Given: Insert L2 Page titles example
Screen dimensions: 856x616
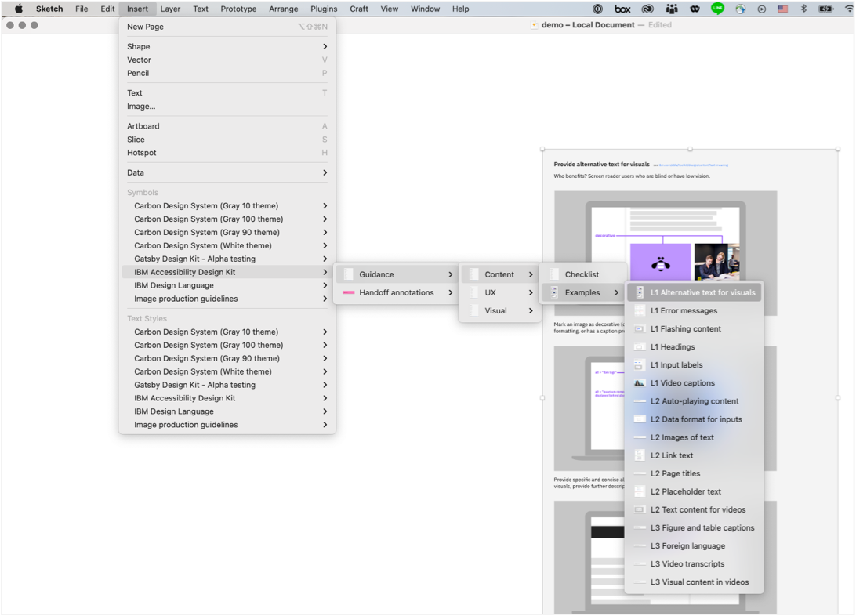Looking at the screenshot, I should (694, 473).
